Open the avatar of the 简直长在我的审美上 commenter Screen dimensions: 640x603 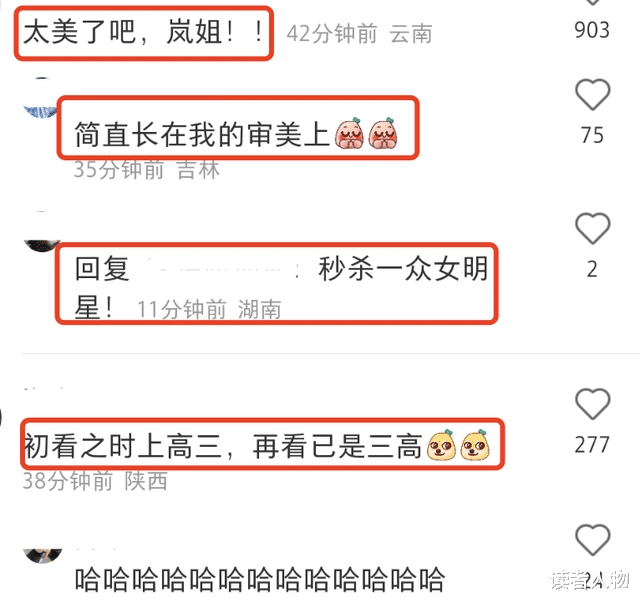[41, 98]
